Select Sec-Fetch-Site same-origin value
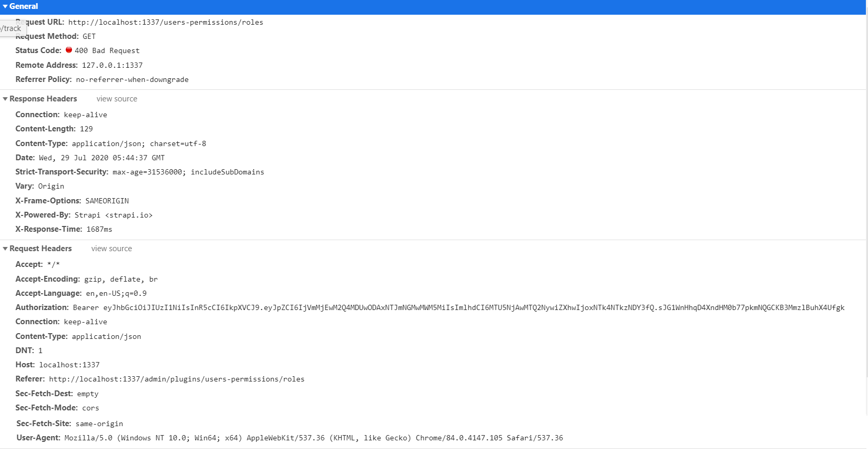This screenshot has width=868, height=454. 99,424
